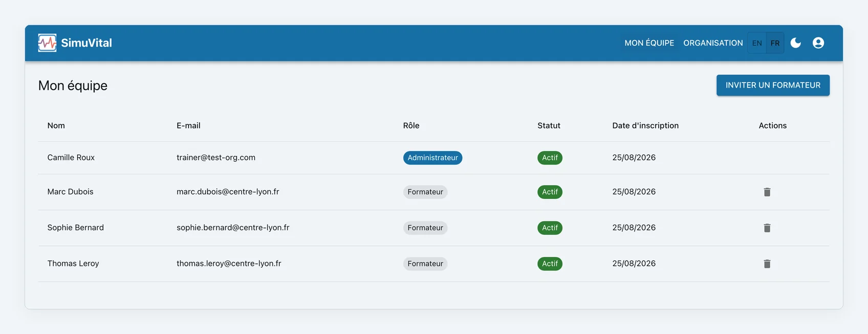The width and height of the screenshot is (868, 334).
Task: Click the email trainer@test-org.com
Action: pos(216,158)
